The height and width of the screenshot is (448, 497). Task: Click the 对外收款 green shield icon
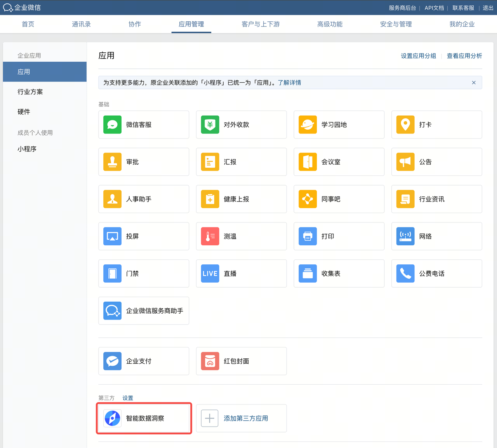(x=210, y=125)
